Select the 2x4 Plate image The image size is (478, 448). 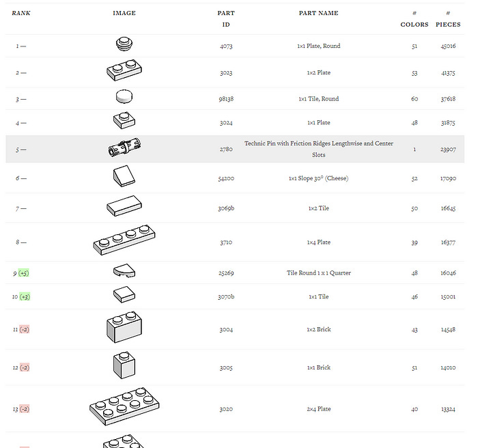coord(124,406)
